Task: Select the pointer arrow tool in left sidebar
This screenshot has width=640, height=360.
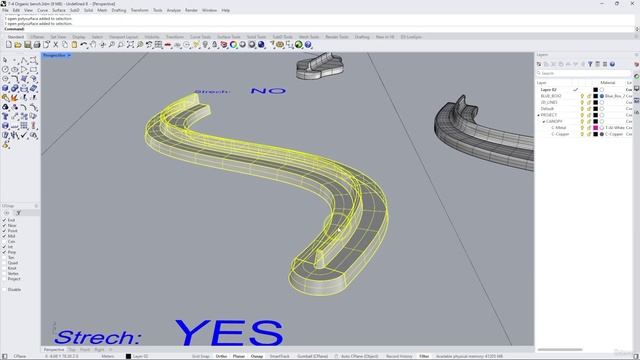Action: [5, 60]
